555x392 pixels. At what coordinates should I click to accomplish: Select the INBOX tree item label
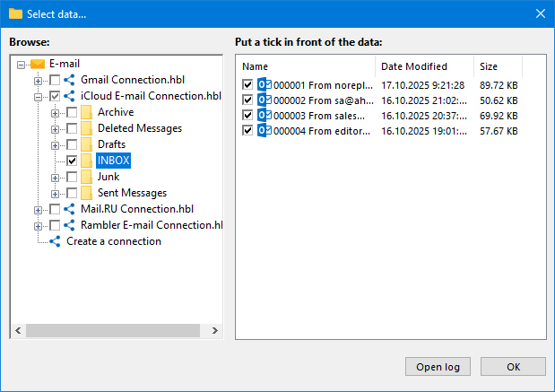(x=113, y=161)
